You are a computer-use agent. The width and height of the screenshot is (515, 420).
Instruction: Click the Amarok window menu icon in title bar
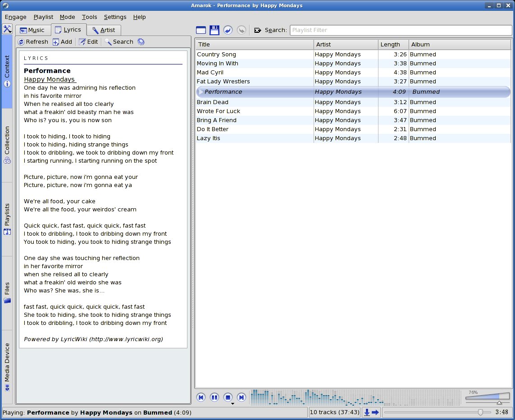(5, 5)
